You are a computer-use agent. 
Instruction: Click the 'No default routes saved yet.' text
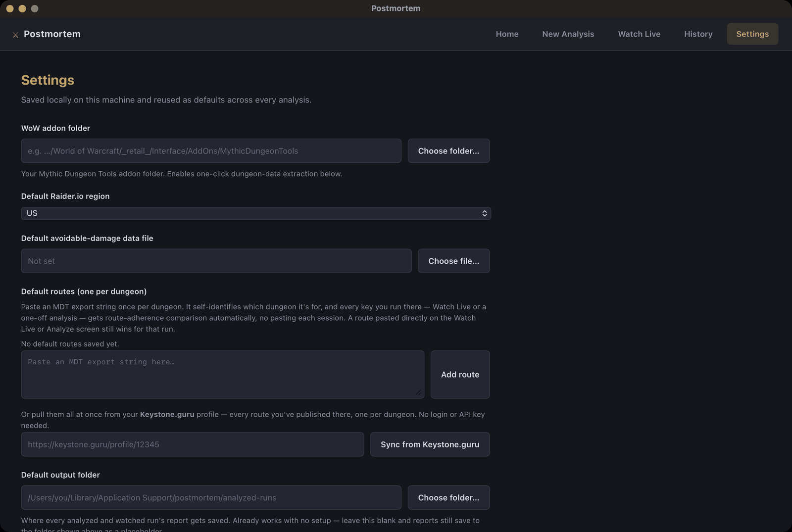coord(70,343)
